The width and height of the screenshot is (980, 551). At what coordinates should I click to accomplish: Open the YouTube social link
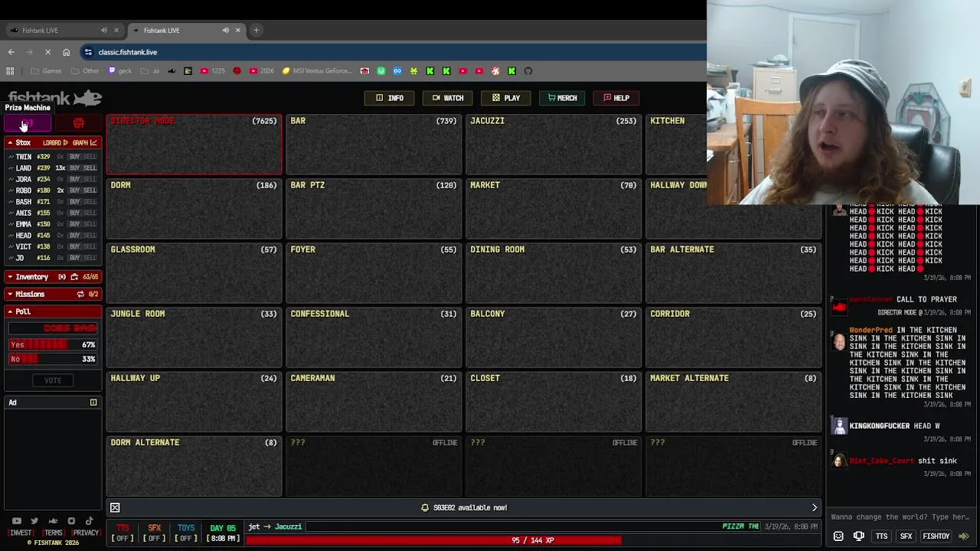click(16, 521)
